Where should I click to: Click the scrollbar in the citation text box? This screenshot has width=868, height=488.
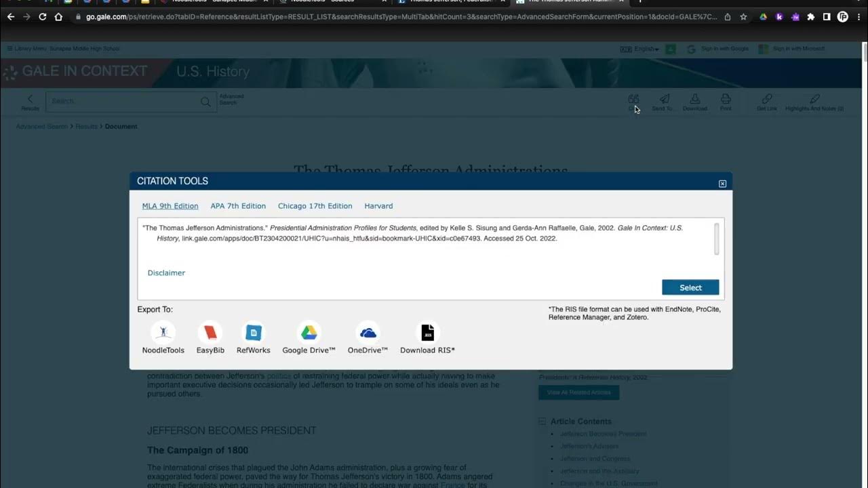717,239
